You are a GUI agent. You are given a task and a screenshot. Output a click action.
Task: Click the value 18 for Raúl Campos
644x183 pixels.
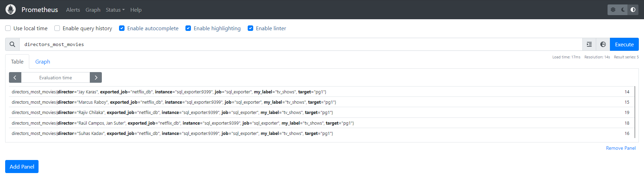coord(627,123)
